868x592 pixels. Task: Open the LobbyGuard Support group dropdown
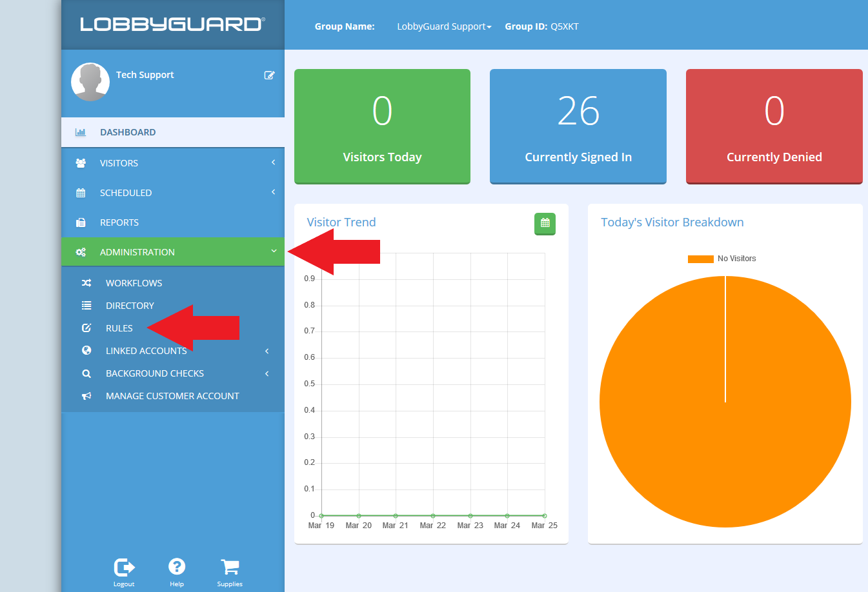(x=444, y=26)
